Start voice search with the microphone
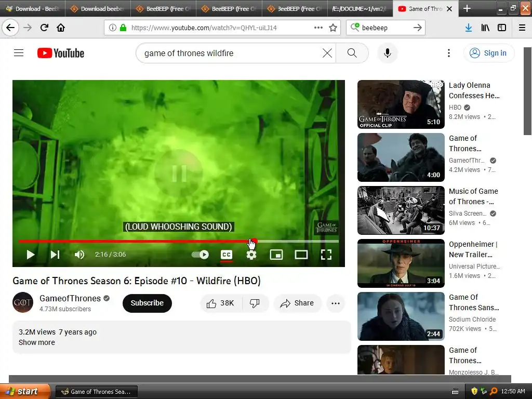 pos(387,53)
